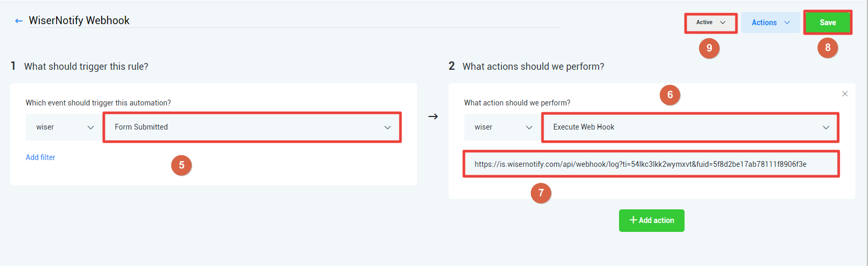This screenshot has width=868, height=266.
Task: Add another action with the green button
Action: pos(652,220)
